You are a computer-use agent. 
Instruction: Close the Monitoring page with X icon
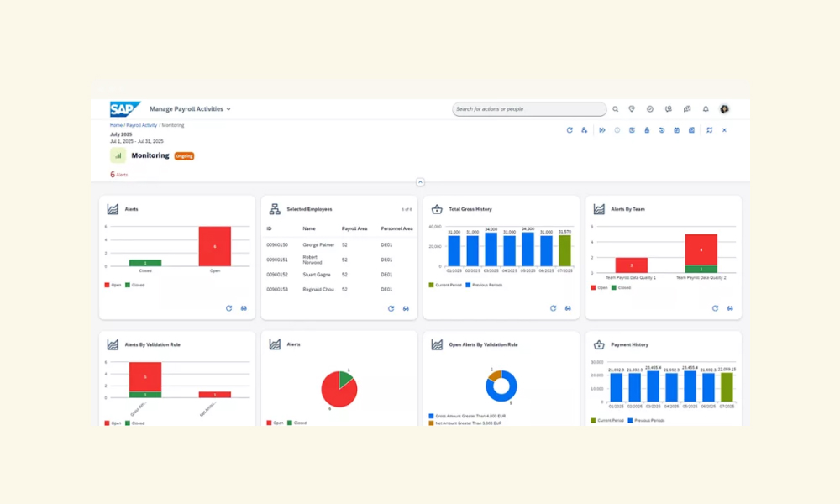click(x=724, y=130)
